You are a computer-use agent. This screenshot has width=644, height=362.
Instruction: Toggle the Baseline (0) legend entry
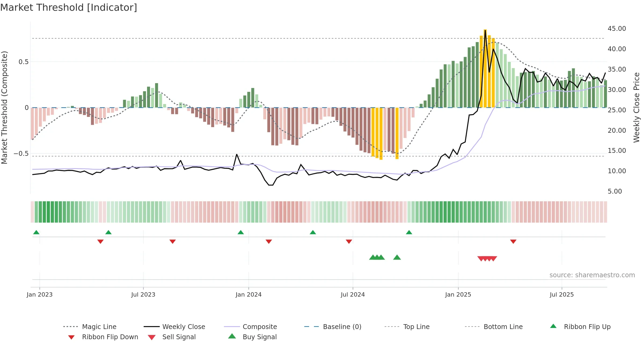pyautogui.click(x=333, y=327)
